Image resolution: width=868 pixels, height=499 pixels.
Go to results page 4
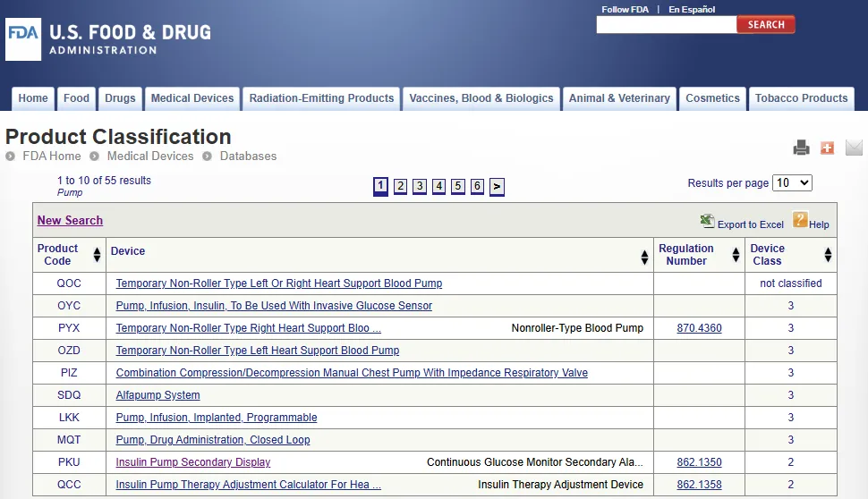click(x=439, y=186)
